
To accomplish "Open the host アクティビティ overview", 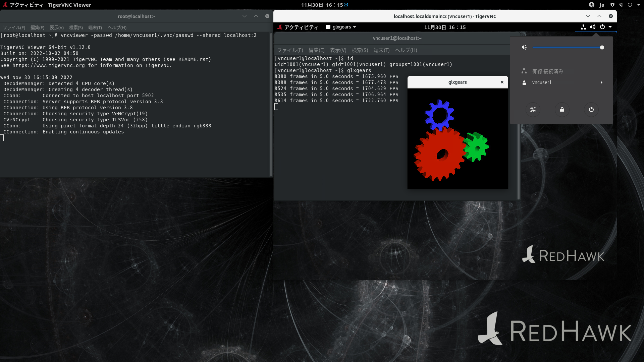I will [x=26, y=5].
